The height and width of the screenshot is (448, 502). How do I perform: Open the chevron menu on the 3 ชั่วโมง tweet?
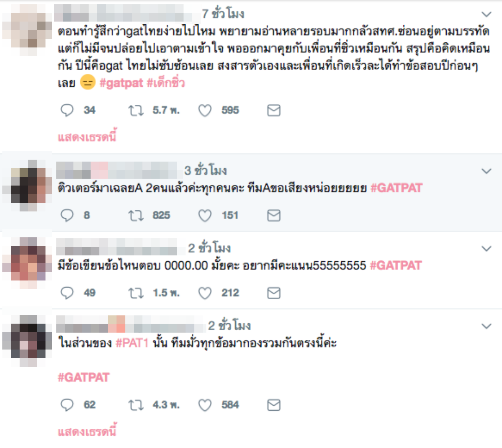point(486,171)
